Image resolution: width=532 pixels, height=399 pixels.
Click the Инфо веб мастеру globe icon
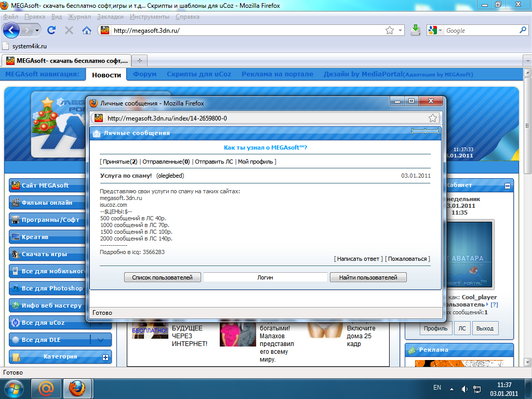(x=16, y=305)
